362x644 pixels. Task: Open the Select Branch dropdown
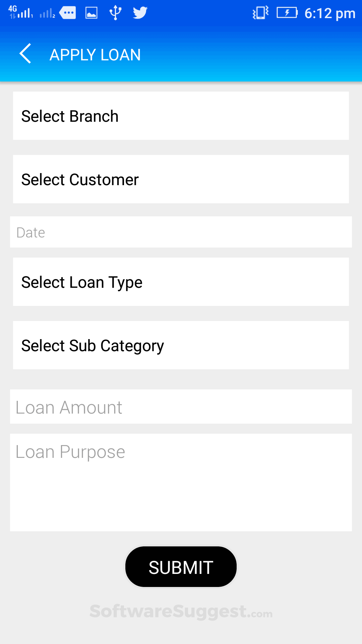(x=181, y=116)
